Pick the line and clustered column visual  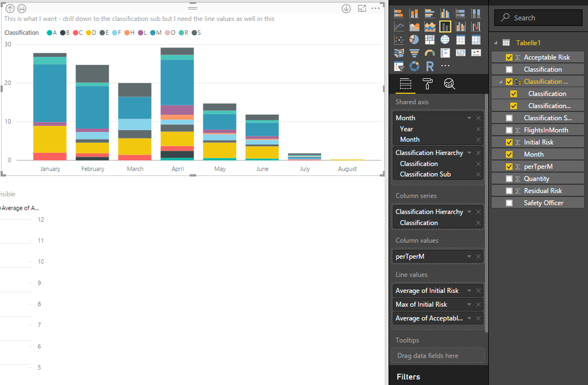click(461, 26)
